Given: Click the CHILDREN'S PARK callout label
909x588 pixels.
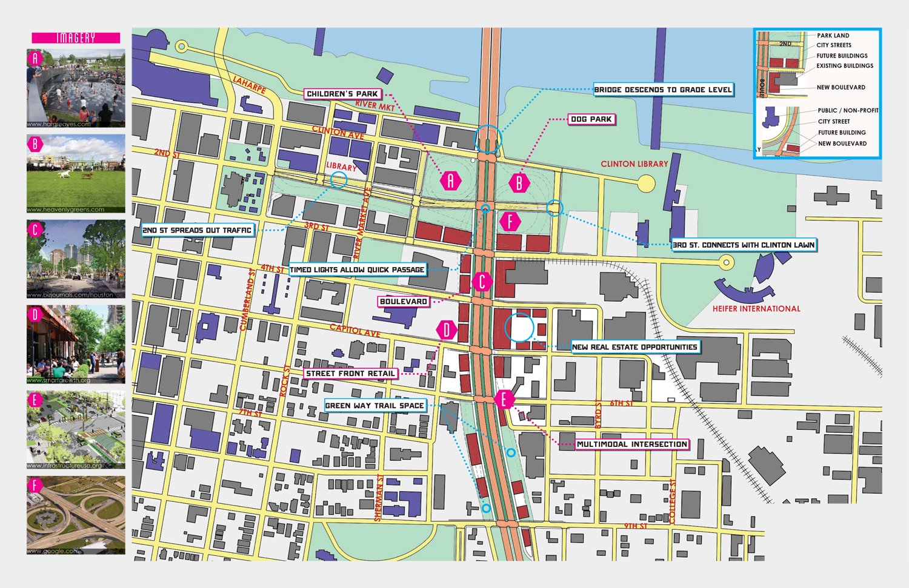Looking at the screenshot, I should click(342, 94).
